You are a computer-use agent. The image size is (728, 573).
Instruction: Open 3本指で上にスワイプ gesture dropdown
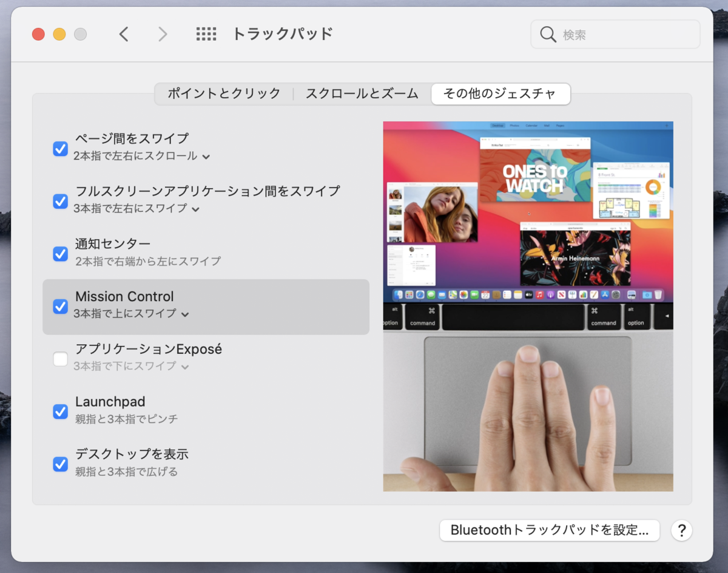point(132,314)
